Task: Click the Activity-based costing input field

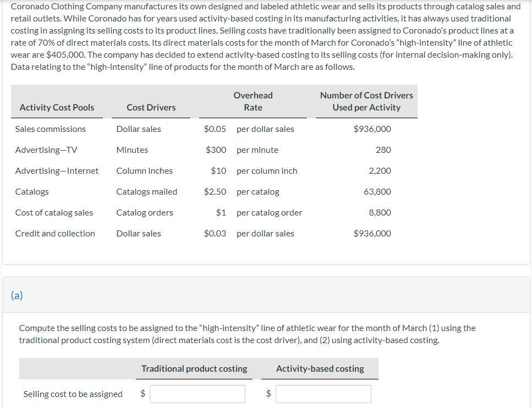Action: point(323,394)
